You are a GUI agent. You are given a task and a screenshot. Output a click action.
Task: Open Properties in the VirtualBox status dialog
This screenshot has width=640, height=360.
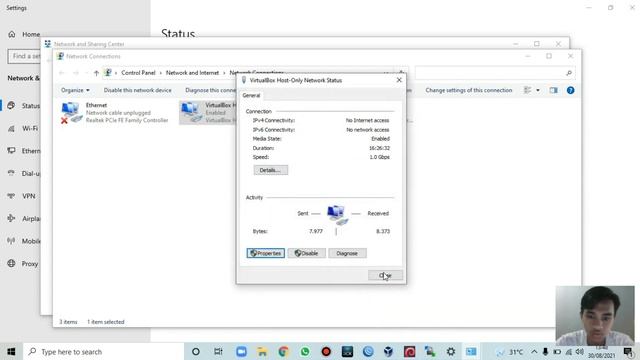266,253
